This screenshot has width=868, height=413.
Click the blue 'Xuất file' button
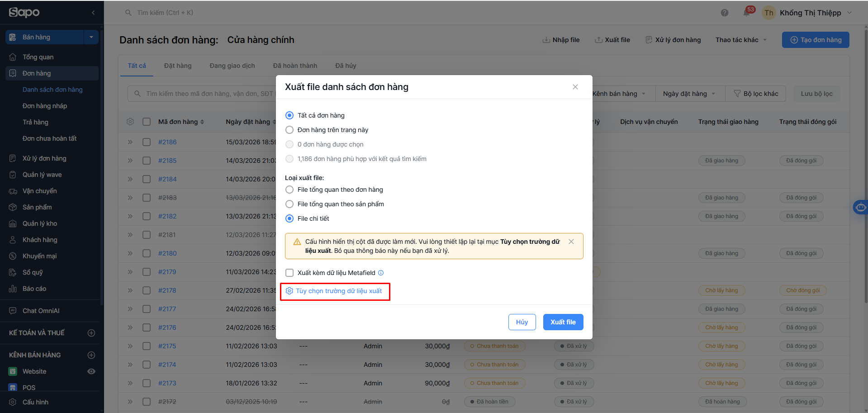pyautogui.click(x=563, y=322)
